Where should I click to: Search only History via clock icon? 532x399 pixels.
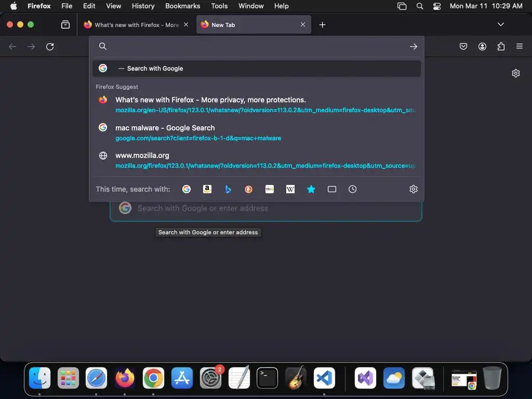tap(353, 189)
